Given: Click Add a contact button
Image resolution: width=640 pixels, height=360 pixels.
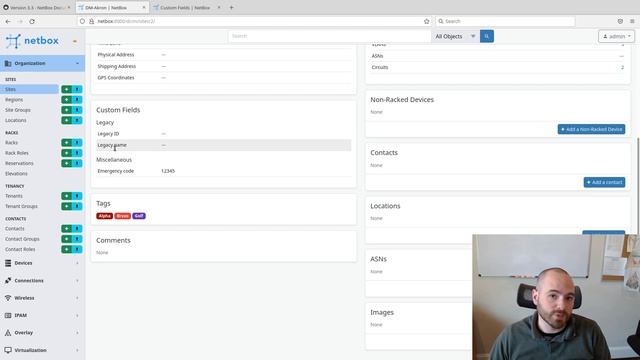Looking at the screenshot, I should coord(604,182).
